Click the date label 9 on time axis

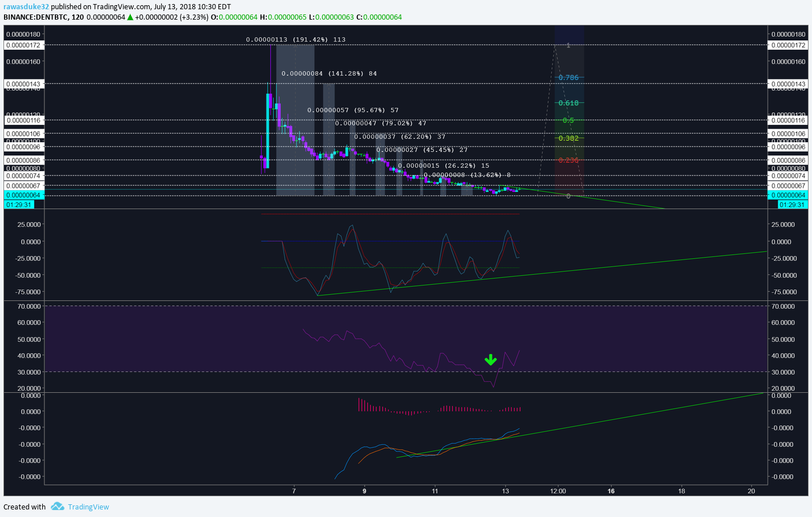(x=364, y=491)
